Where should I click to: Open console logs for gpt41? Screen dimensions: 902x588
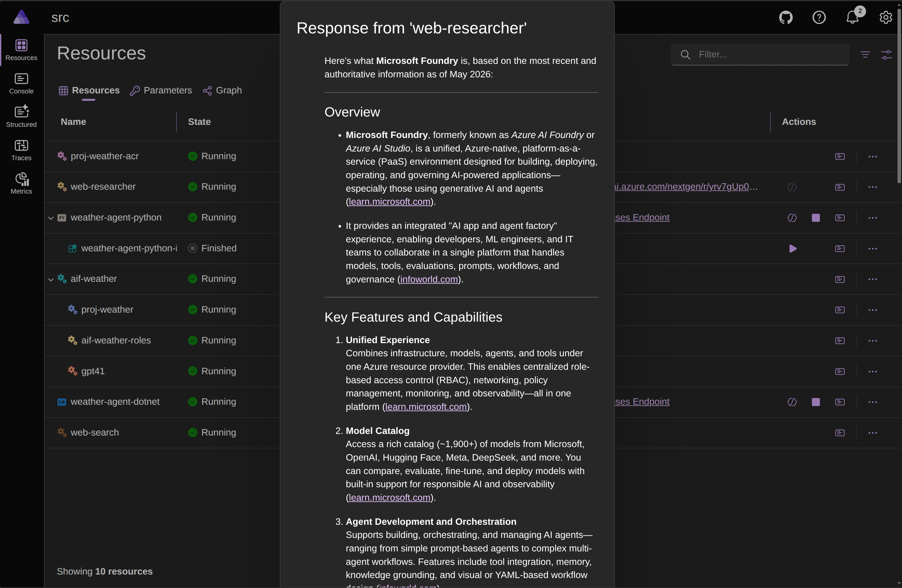[x=840, y=372]
